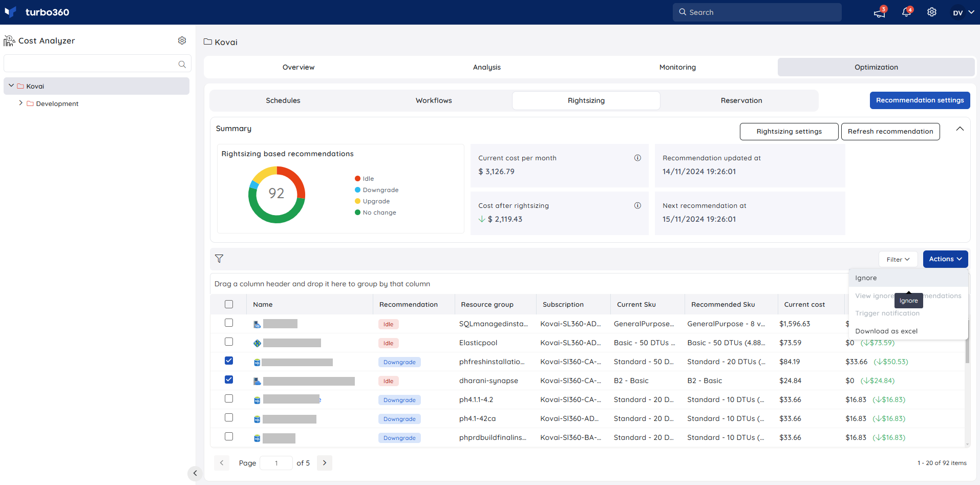The image size is (980, 485).
Task: Click resource icon in phprdbuildfinalins row
Action: (257, 438)
